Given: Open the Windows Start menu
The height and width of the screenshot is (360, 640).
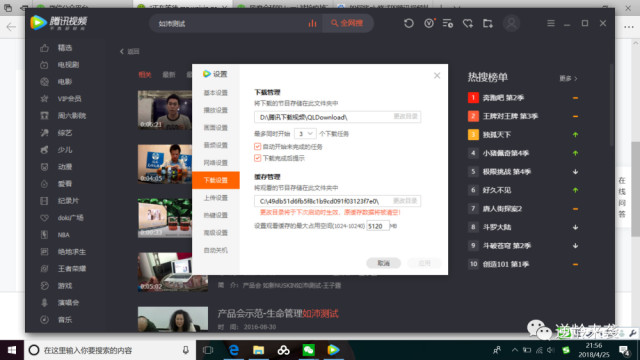Looking at the screenshot, I should tap(12, 350).
